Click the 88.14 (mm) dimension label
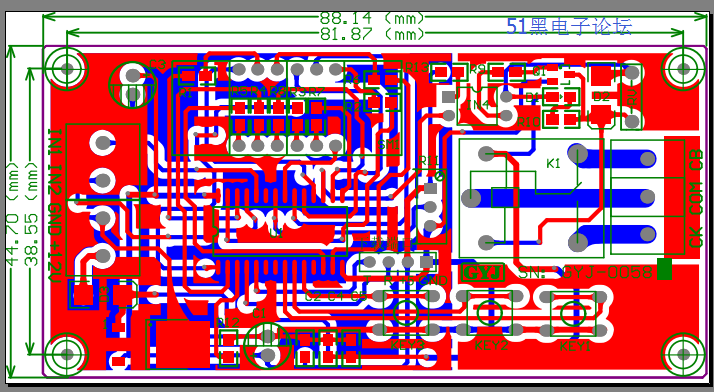 click(372, 18)
